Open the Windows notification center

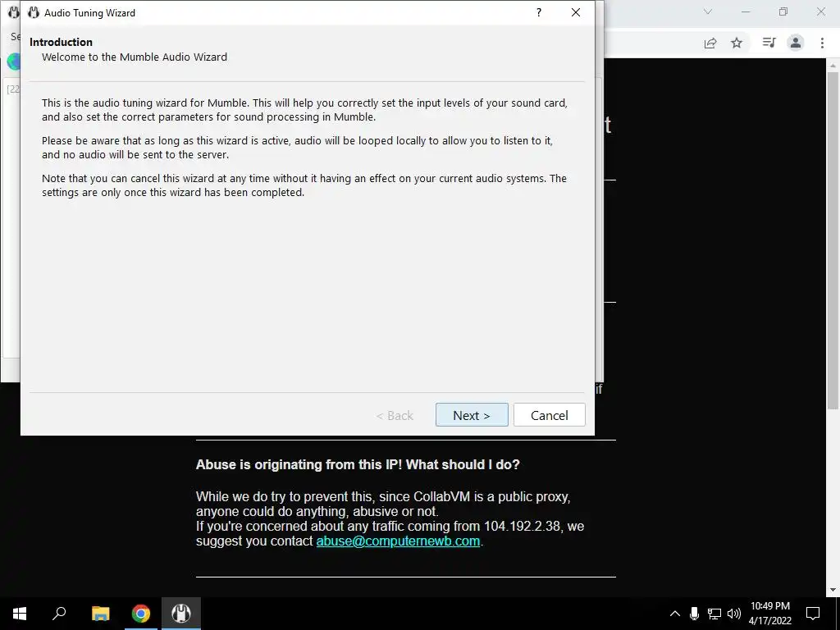[x=813, y=614]
